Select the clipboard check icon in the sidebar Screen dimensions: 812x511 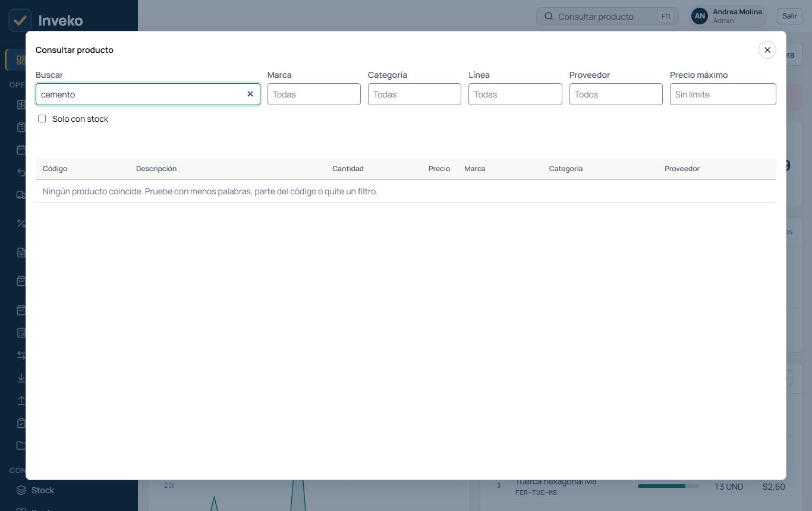(x=21, y=423)
